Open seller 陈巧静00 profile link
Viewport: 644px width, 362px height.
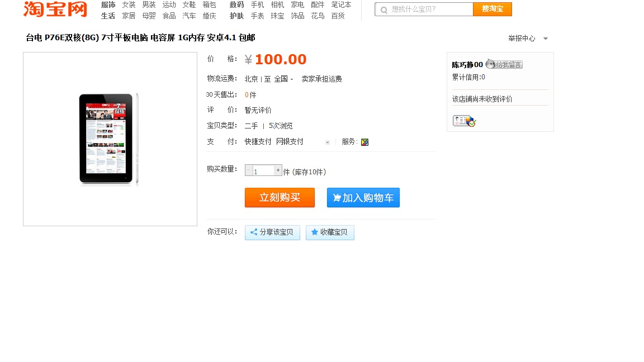pyautogui.click(x=467, y=65)
